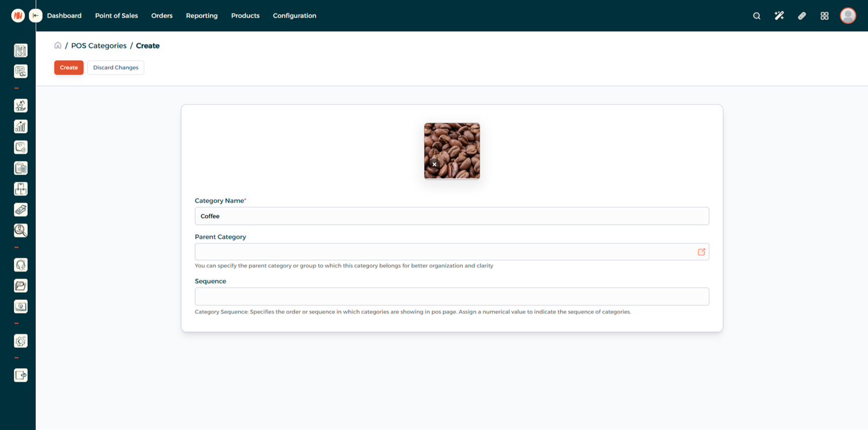Click the link chain icon in header
The image size is (868, 430).
(x=801, y=16)
